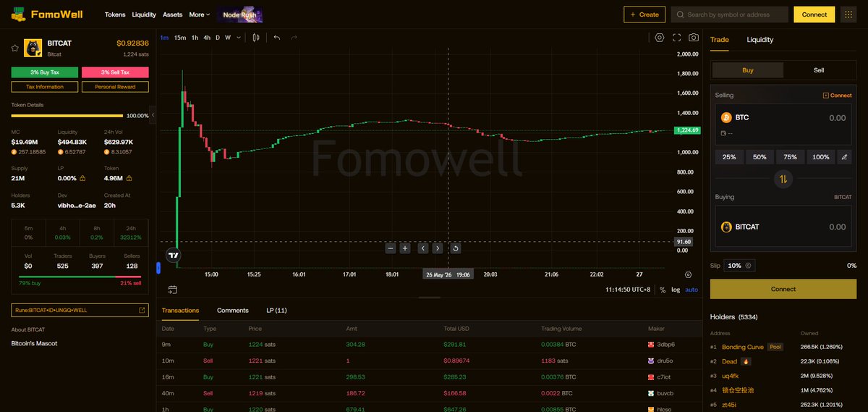Switch to Liquidity tab in trade panel

(760, 40)
